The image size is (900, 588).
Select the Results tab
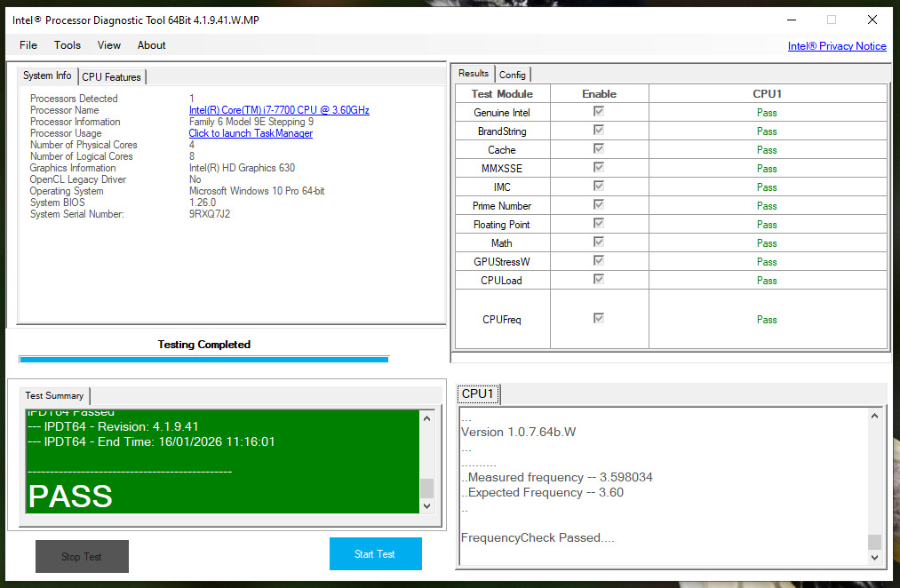(x=474, y=74)
